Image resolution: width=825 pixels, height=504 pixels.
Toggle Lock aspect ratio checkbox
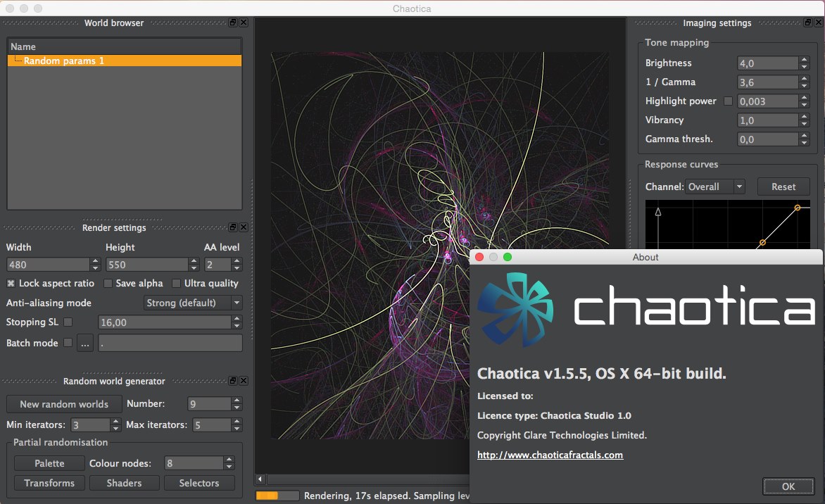pyautogui.click(x=11, y=284)
